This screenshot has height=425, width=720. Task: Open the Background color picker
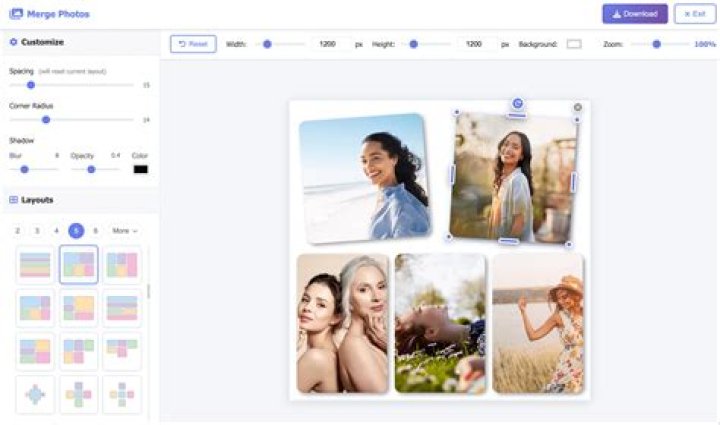pos(574,44)
